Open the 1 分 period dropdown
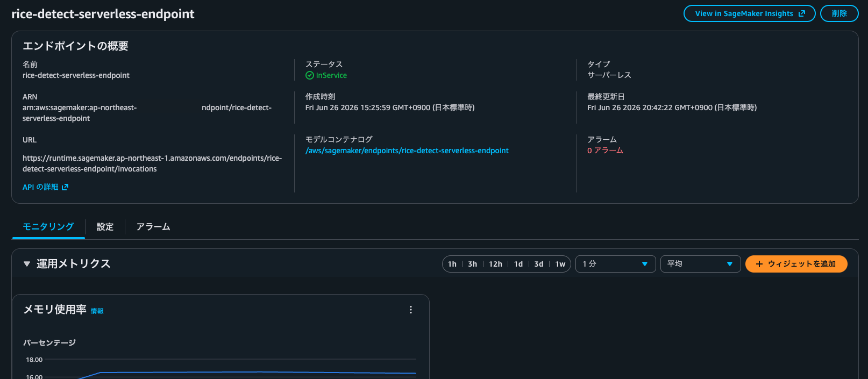868x379 pixels. pos(615,264)
